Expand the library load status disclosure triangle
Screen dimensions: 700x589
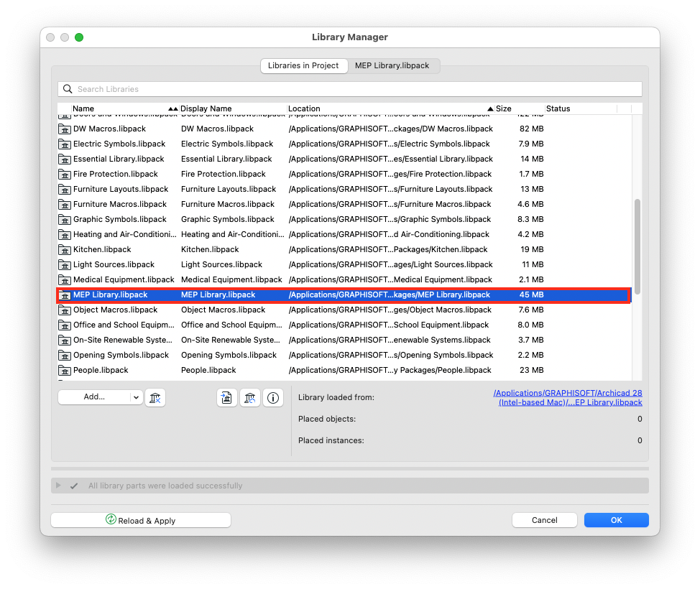tap(57, 485)
